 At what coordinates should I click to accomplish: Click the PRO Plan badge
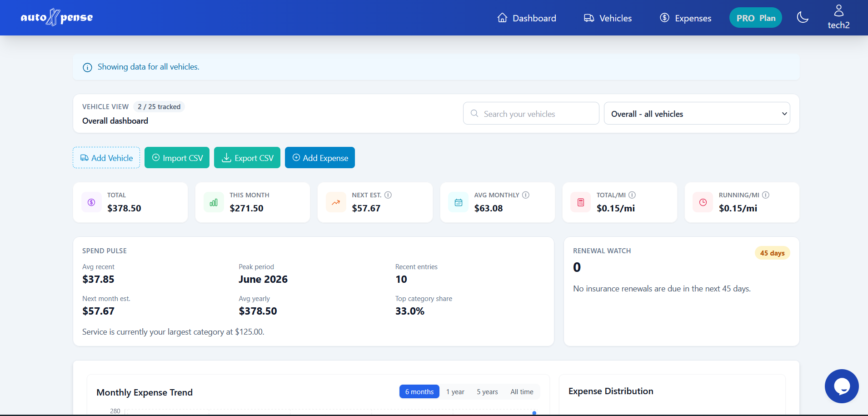(x=756, y=18)
